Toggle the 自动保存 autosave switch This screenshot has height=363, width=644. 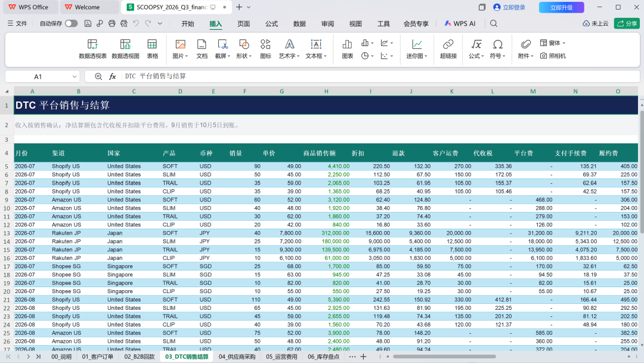point(71,23)
